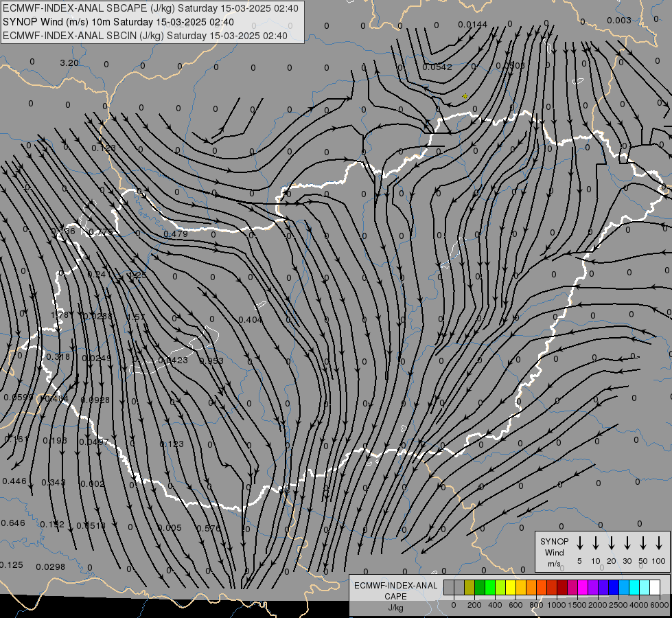Click the 50 m/s wind arrow in legend
Viewport: 672px width, 618px height.
(643, 543)
